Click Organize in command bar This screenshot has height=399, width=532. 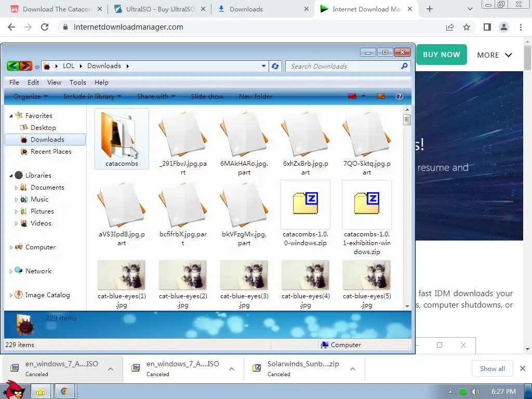pyautogui.click(x=30, y=96)
